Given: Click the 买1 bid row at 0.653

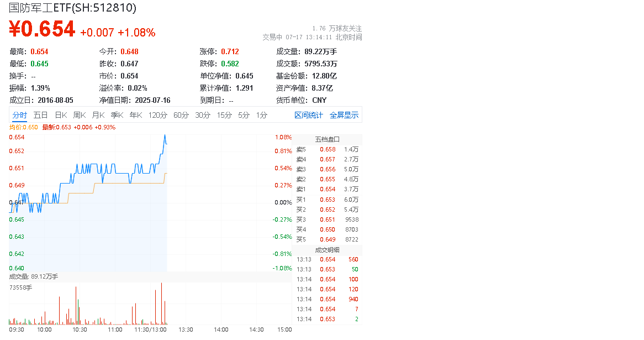Looking at the screenshot, I should [x=327, y=200].
